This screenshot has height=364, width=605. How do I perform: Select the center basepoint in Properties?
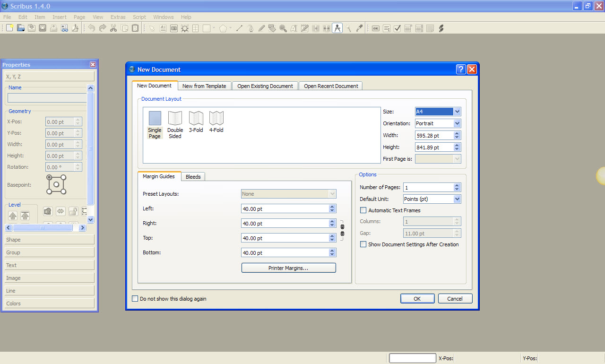56,184
